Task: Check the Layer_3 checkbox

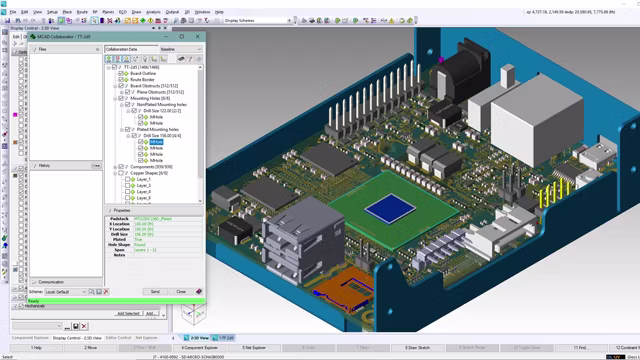Action: pos(127,185)
